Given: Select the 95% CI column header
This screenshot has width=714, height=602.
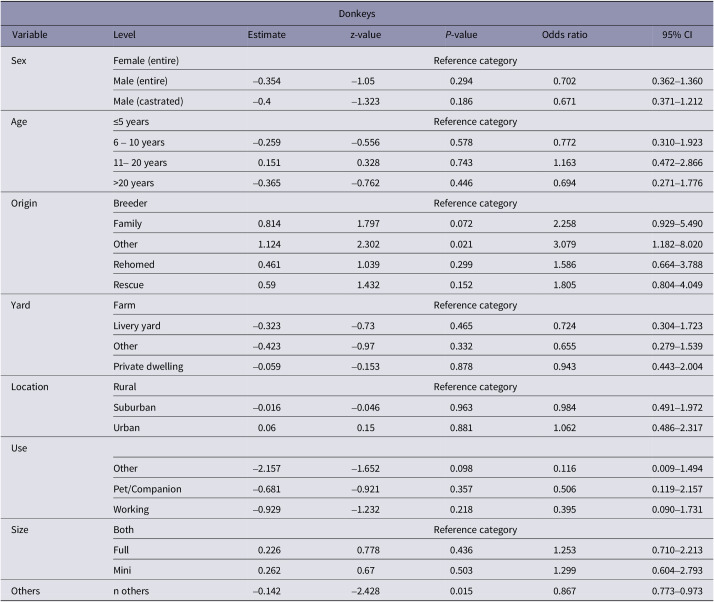Looking at the screenshot, I should 677,35.
